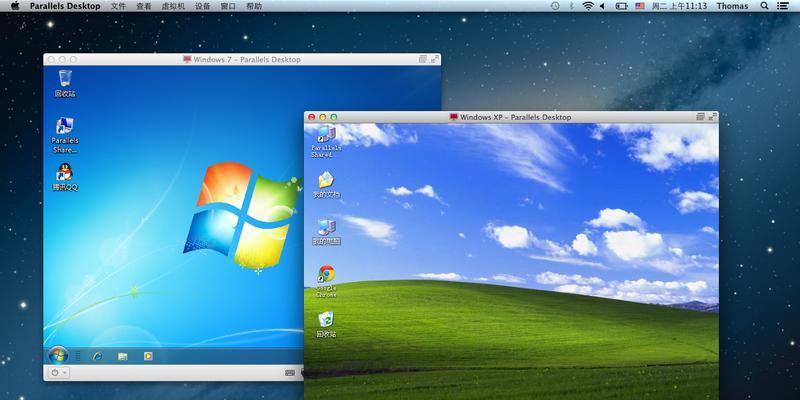The image size is (800, 400).
Task: Select Parallels Share icon on Windows 7 desktop
Action: coord(65,135)
